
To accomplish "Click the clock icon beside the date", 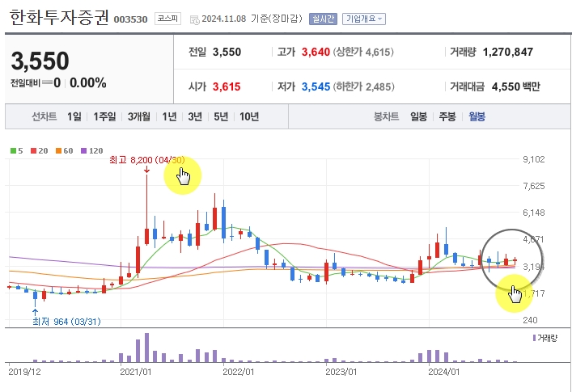I will pyautogui.click(x=195, y=19).
